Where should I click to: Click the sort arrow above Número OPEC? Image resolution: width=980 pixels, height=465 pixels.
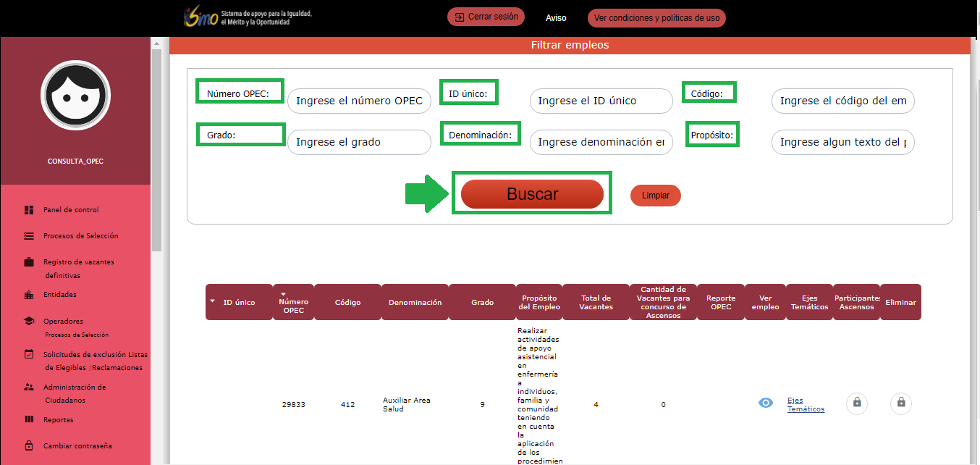pyautogui.click(x=284, y=293)
